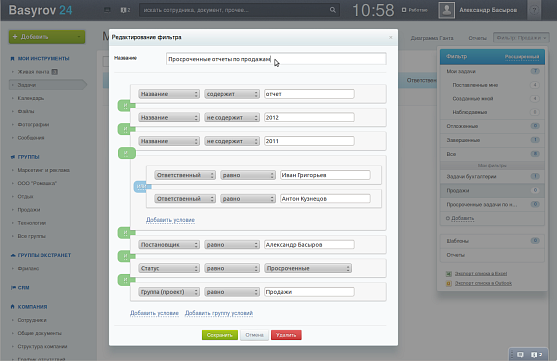The height and width of the screenshot is (361, 557).
Task: Click the Excel export icon
Action: tap(449, 274)
